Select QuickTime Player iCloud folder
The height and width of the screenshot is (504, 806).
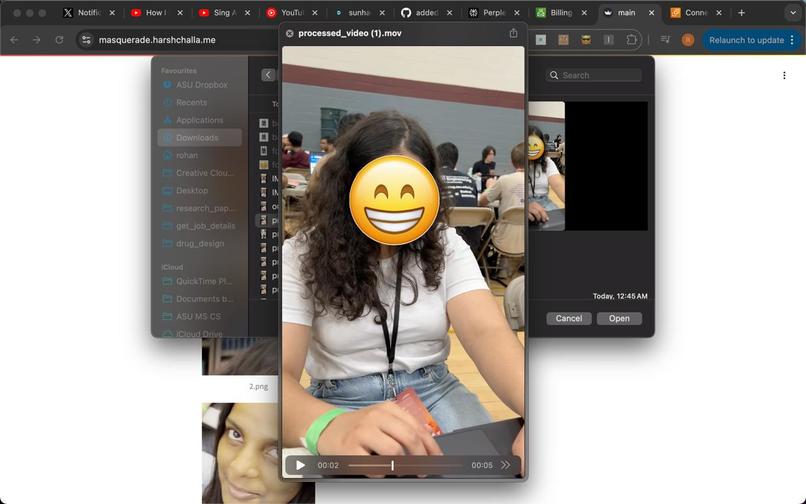pos(197,281)
